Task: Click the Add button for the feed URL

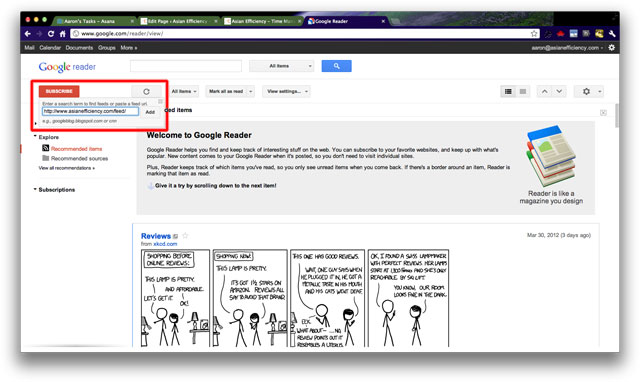Action: tap(150, 112)
